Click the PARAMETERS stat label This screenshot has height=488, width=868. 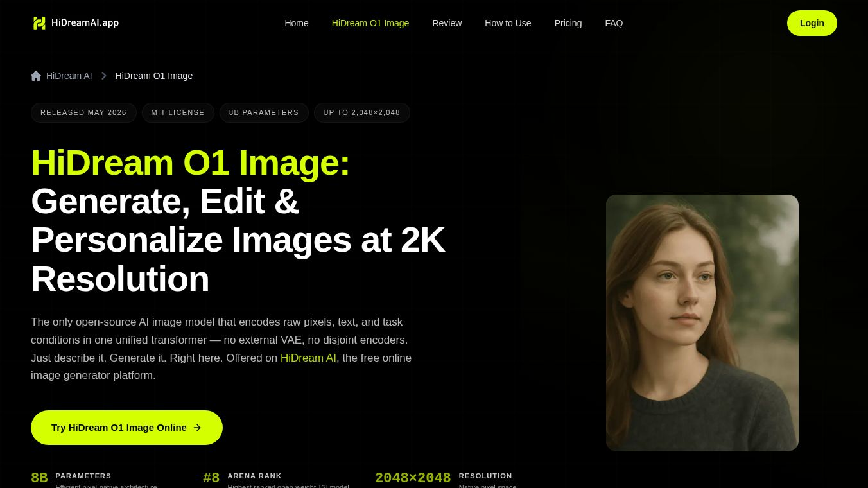(83, 476)
